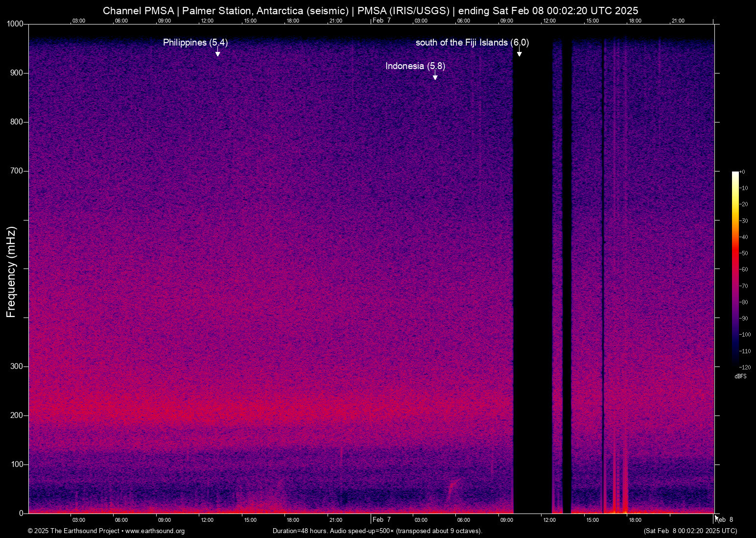756x538 pixels.
Task: Select the Feb 7 date label on top axis
Action: point(380,21)
